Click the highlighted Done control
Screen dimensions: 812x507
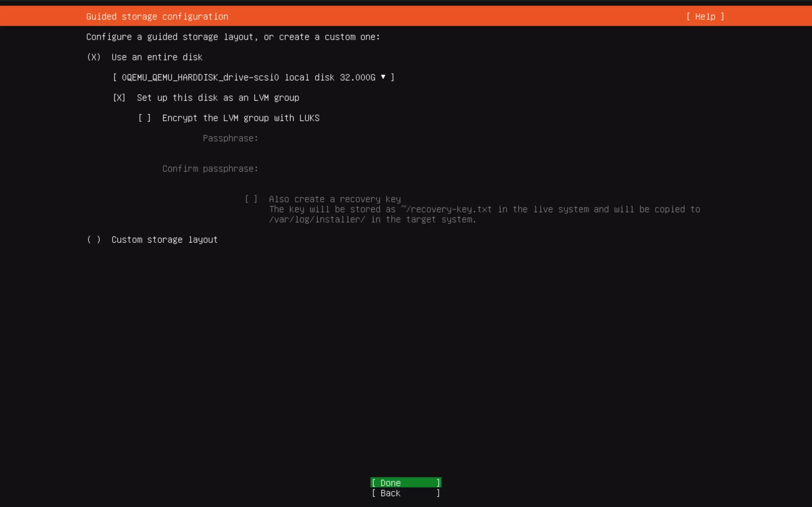point(405,483)
